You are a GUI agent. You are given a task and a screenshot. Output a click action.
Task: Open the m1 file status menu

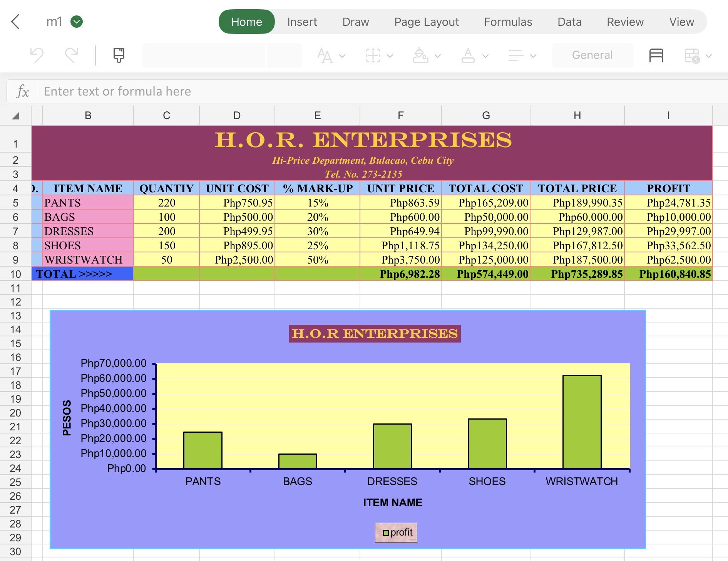(x=77, y=22)
